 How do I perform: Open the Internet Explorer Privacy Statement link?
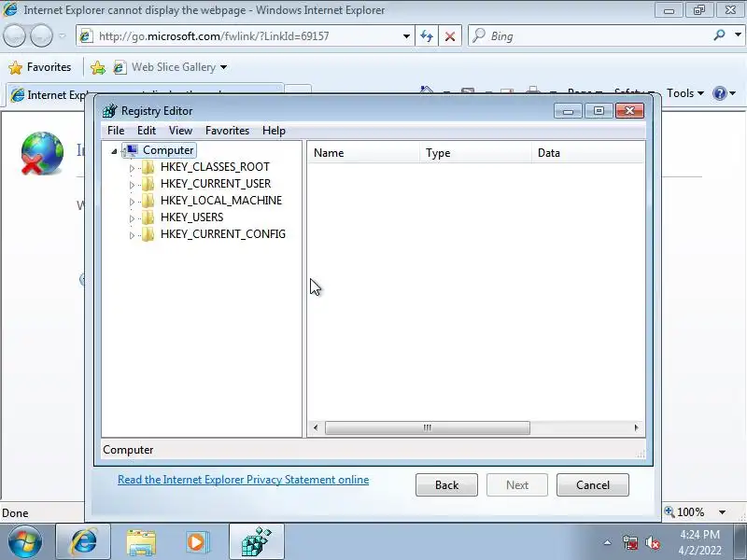[243, 480]
